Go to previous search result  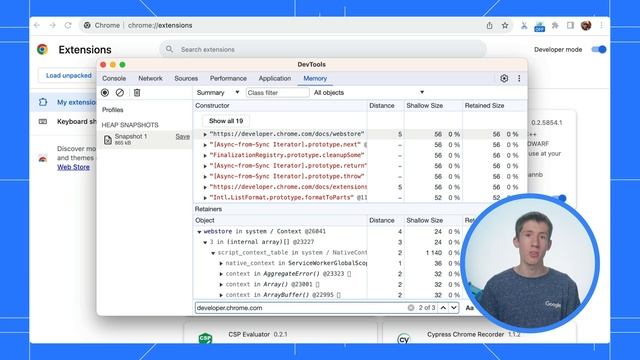443,308
